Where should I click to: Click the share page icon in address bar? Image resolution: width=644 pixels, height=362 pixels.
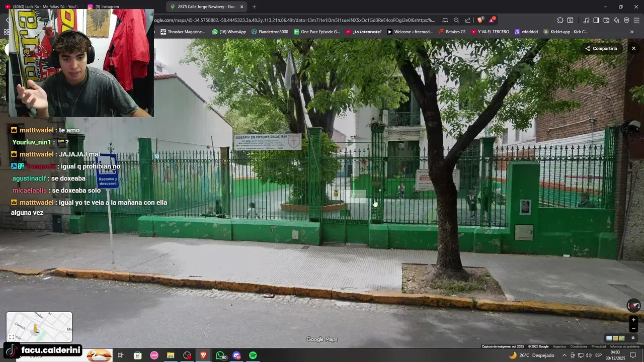[x=468, y=20]
